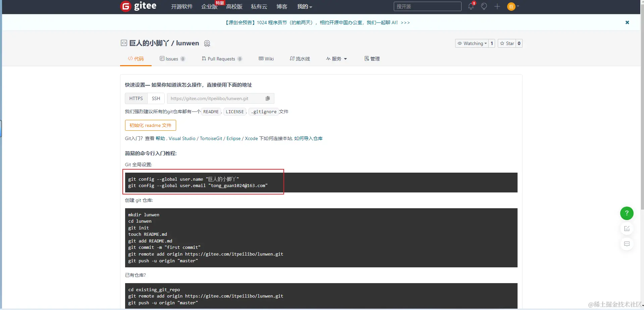Click the watcher count number
The image size is (644, 310).
pos(492,43)
